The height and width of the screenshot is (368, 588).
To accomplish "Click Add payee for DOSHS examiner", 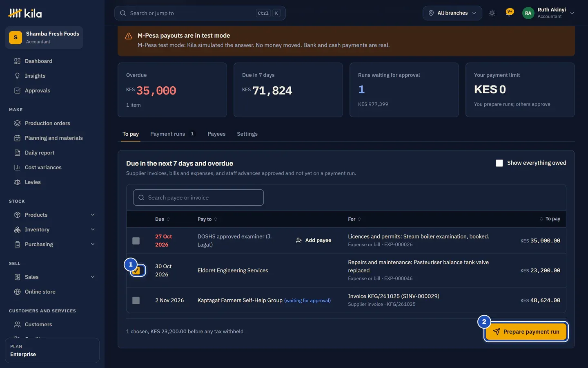I will tap(314, 240).
